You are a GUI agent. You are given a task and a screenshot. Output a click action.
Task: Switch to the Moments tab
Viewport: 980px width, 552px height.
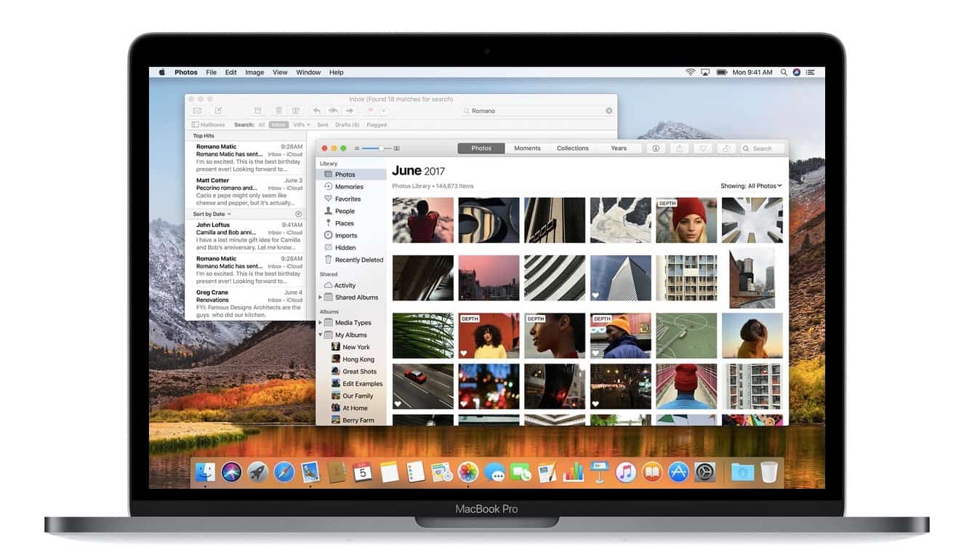[527, 148]
